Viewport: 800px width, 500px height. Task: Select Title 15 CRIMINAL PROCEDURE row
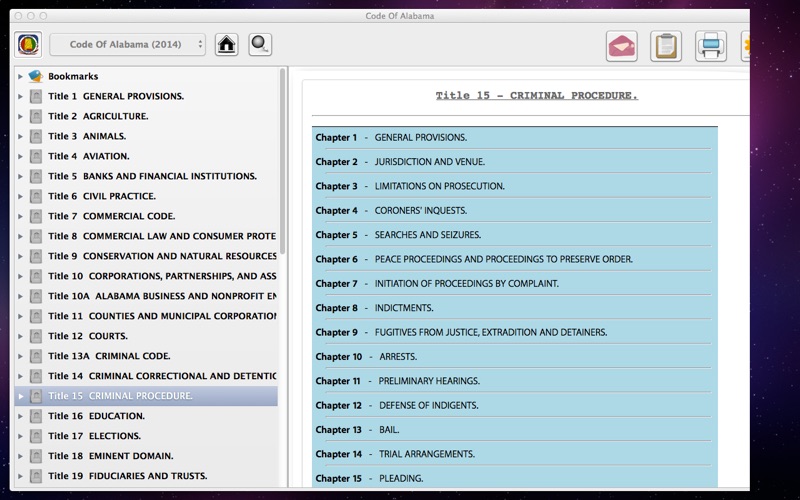tap(146, 396)
